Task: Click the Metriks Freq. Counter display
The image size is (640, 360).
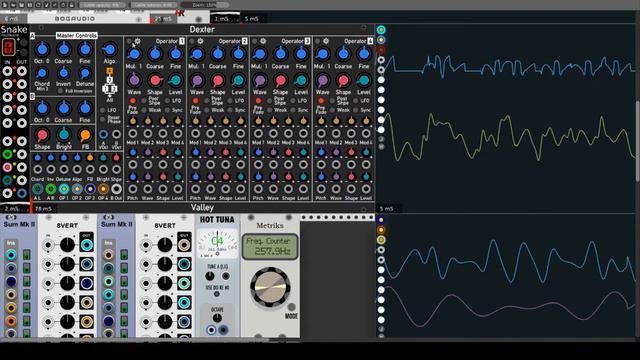Action: coord(270,247)
